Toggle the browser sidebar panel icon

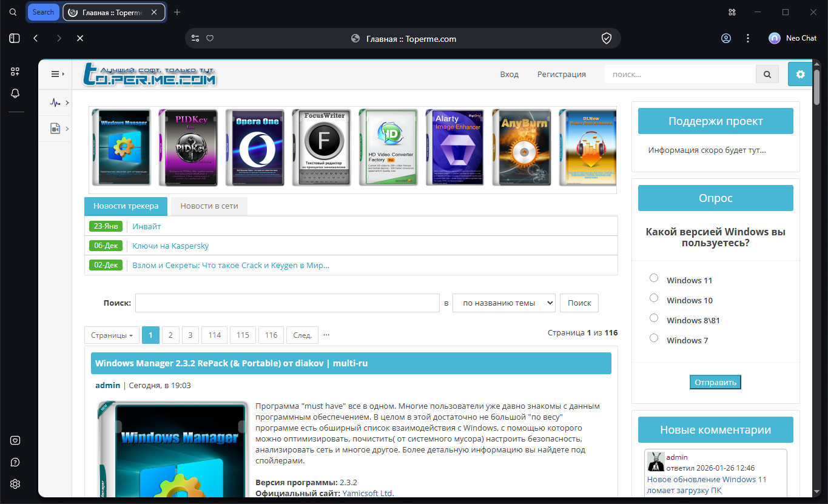click(15, 38)
